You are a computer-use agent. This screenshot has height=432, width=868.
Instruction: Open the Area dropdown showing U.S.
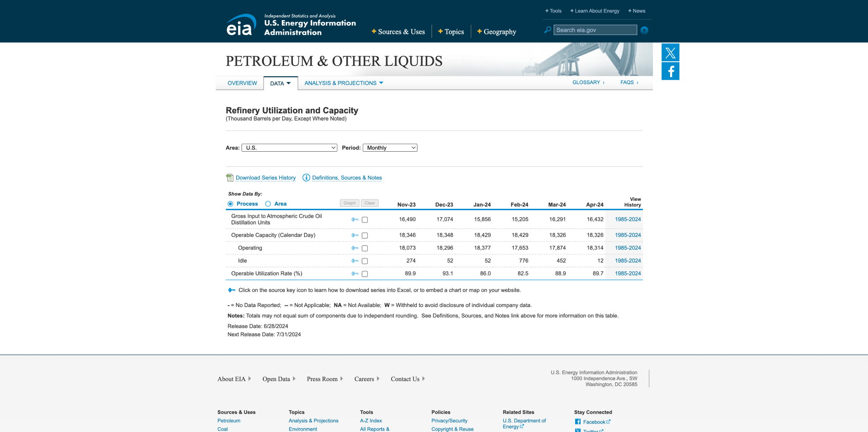[289, 148]
